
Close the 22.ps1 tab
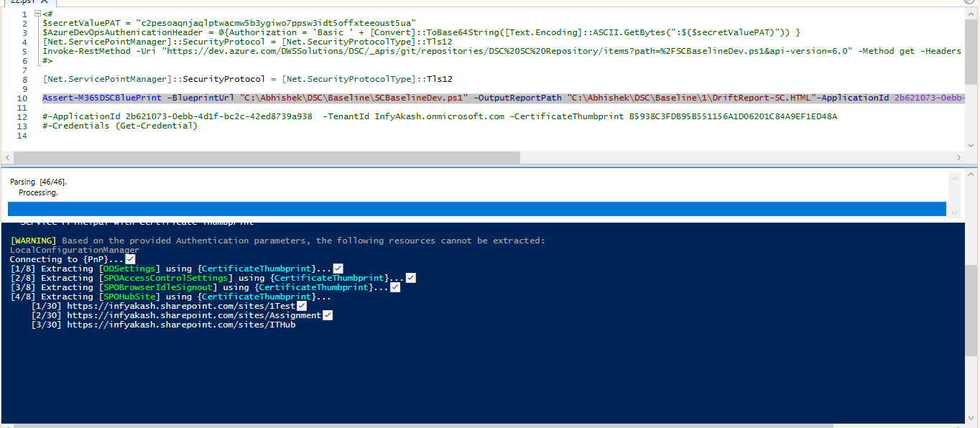tap(44, 2)
